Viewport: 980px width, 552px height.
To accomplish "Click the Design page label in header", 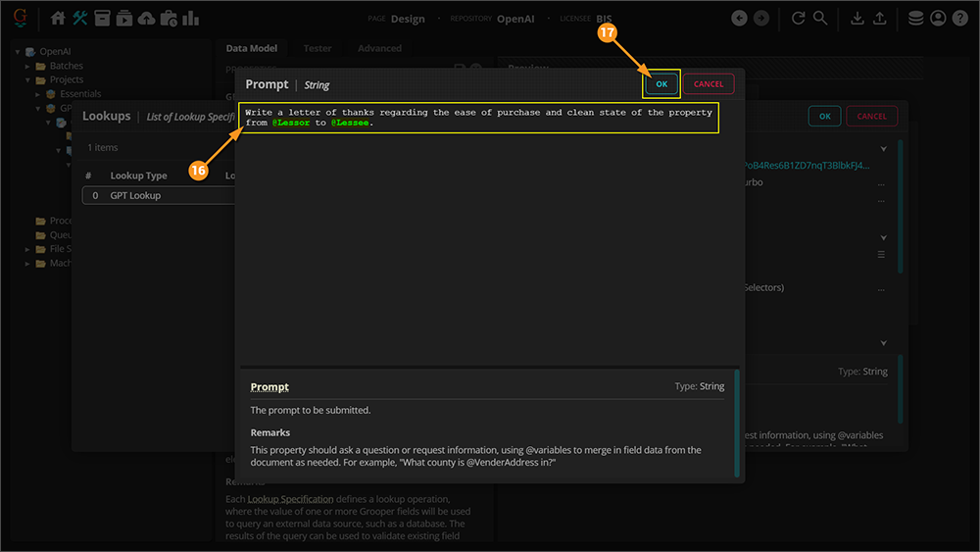I will (x=408, y=19).
